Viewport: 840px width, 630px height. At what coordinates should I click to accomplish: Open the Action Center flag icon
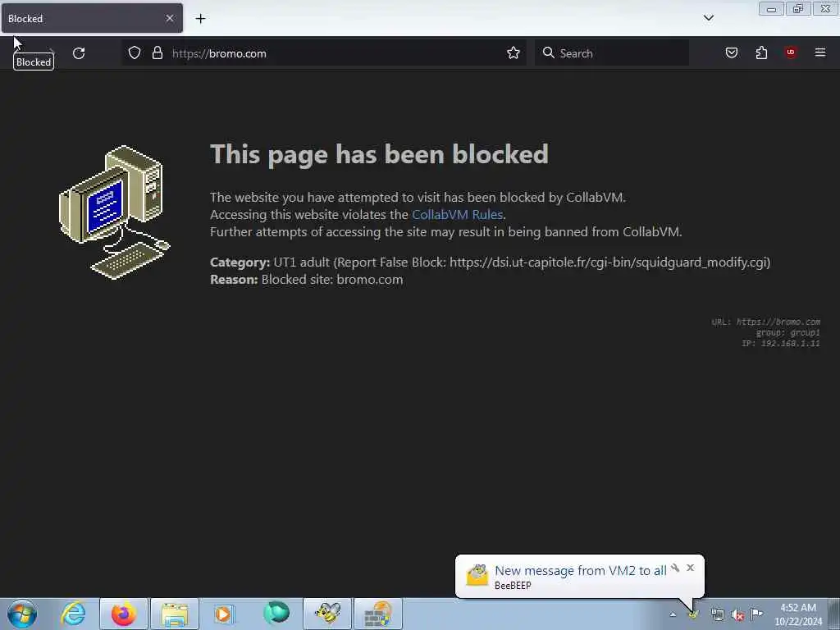pyautogui.click(x=756, y=614)
